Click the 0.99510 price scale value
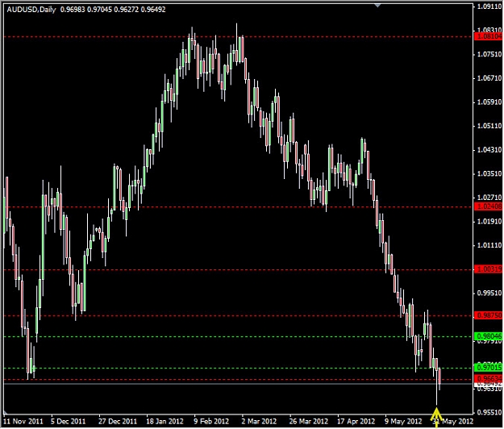This screenshot has width=504, height=429. [489, 293]
